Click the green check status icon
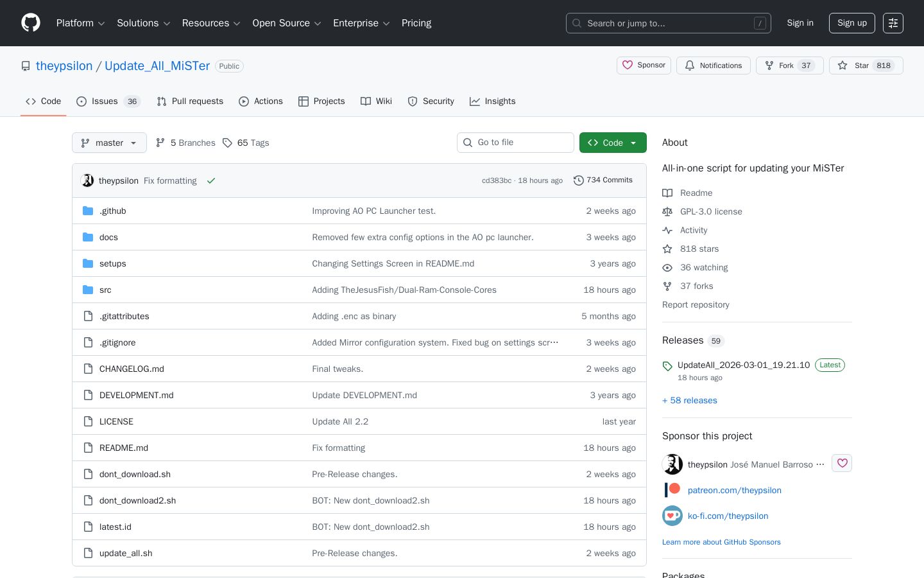 (211, 180)
